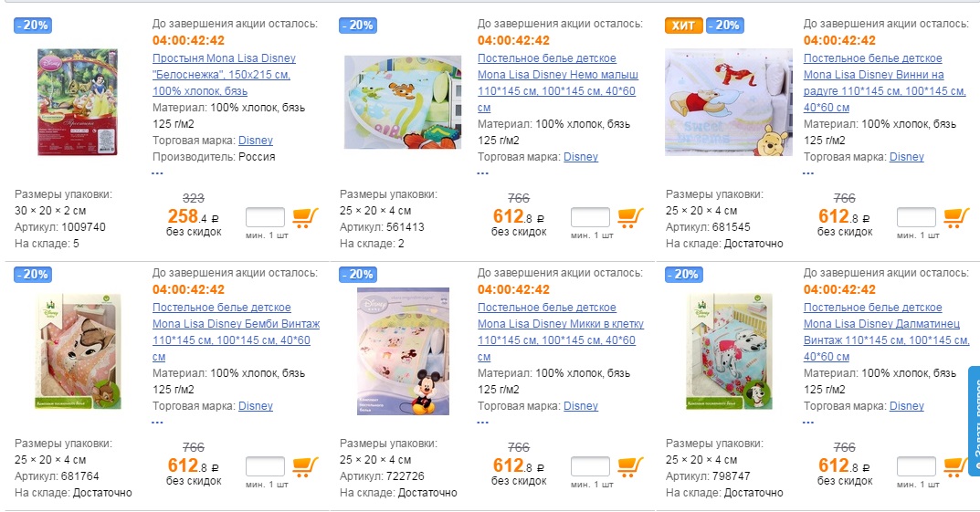Add Белоснежка bed sheet to cart
Viewport: 980px width, 512px height.
coord(305,218)
